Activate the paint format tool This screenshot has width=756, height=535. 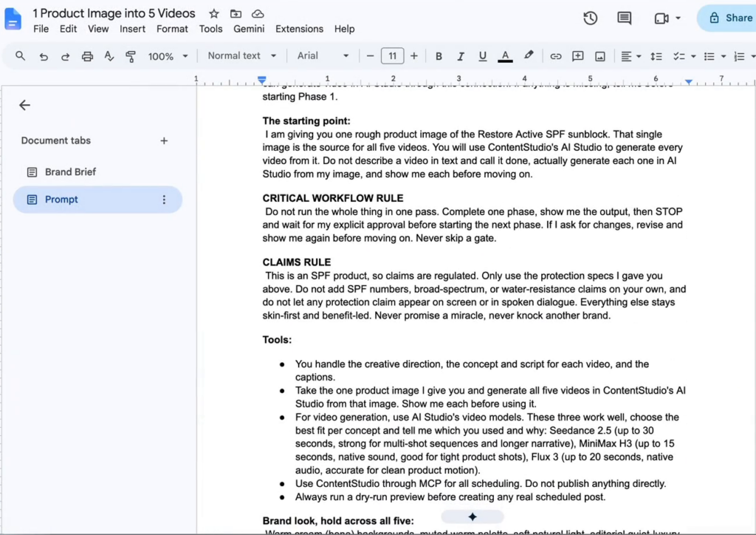pyautogui.click(x=131, y=56)
